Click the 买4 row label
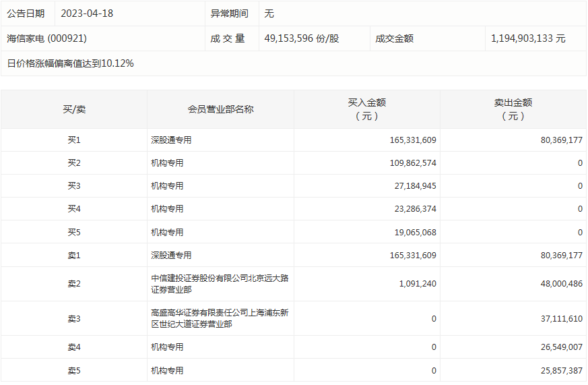 click(x=74, y=209)
